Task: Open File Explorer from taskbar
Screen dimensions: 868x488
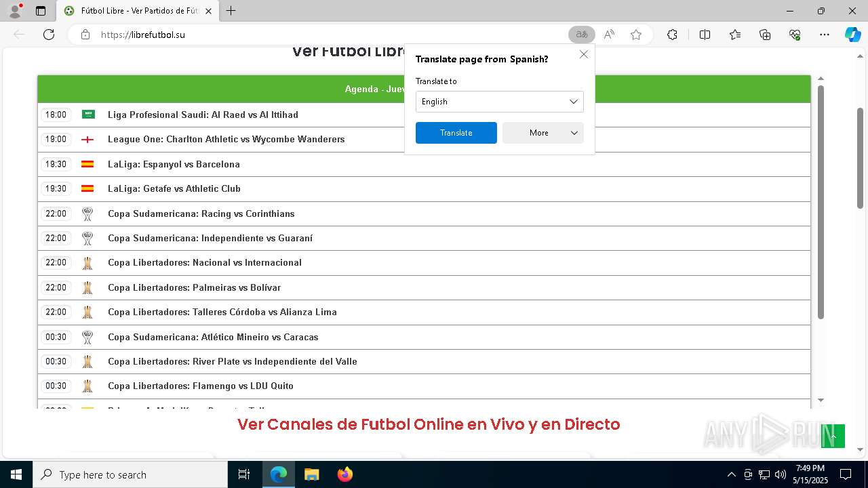Action: click(311, 474)
